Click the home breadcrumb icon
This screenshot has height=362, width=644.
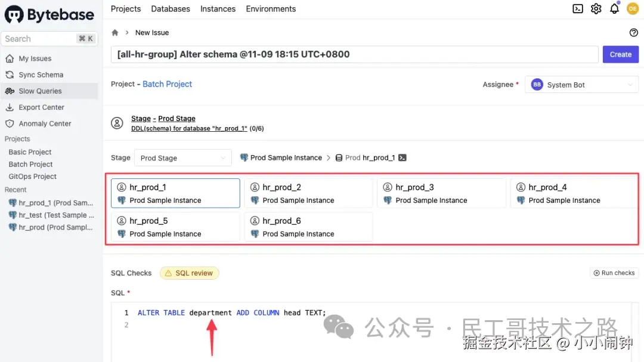115,32
